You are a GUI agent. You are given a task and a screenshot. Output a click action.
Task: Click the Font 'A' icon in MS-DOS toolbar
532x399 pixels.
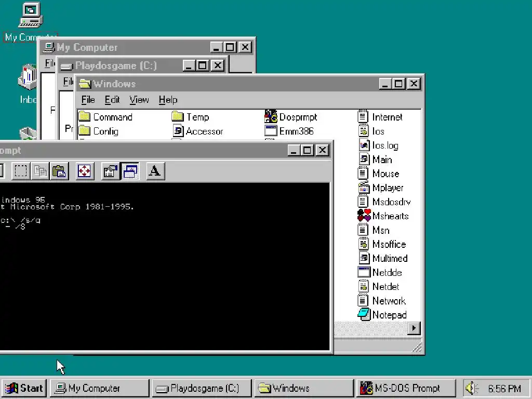(155, 171)
